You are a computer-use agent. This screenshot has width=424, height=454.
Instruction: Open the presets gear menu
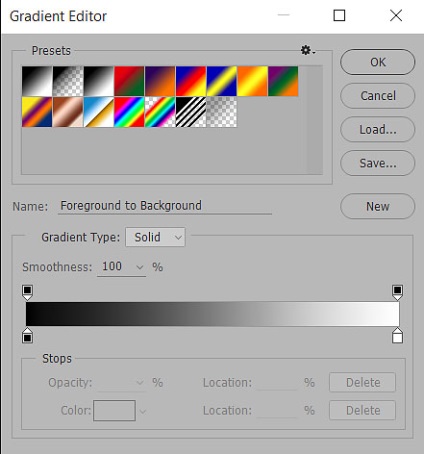308,50
